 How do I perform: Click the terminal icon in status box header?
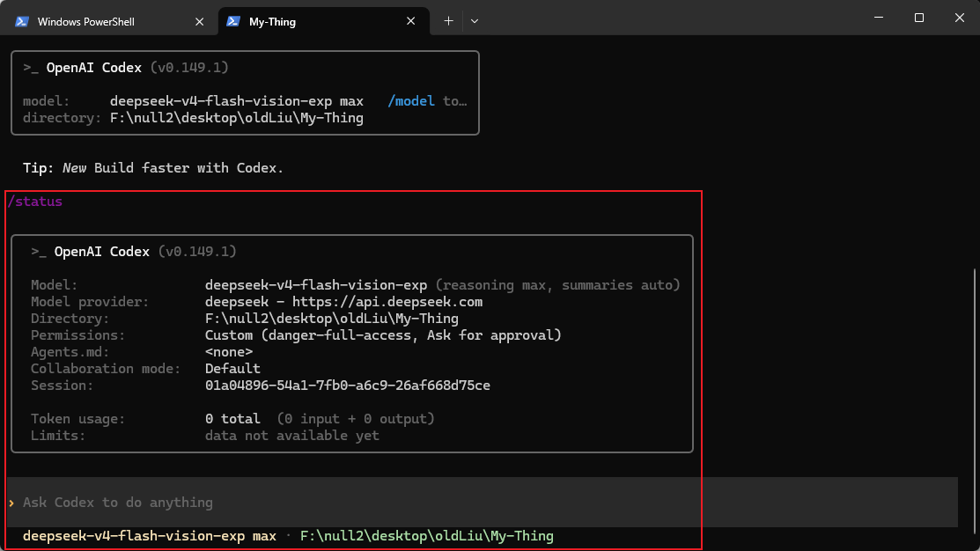click(39, 252)
